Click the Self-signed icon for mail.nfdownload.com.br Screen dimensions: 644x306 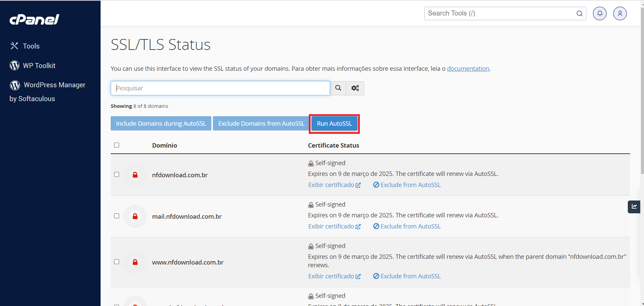pos(311,205)
